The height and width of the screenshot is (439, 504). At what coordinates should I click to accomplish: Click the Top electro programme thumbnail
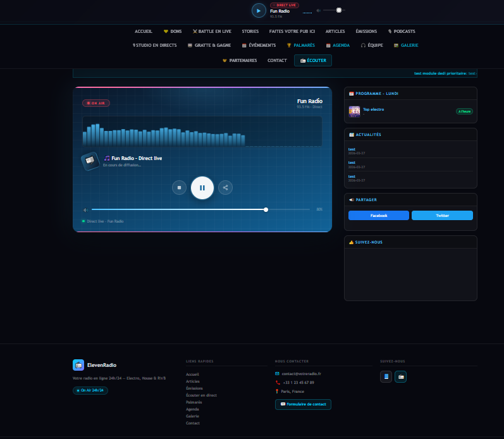[x=354, y=111]
